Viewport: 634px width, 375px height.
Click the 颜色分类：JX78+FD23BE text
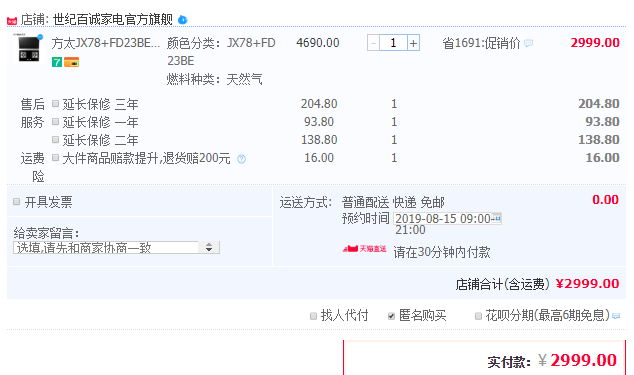tap(222, 52)
